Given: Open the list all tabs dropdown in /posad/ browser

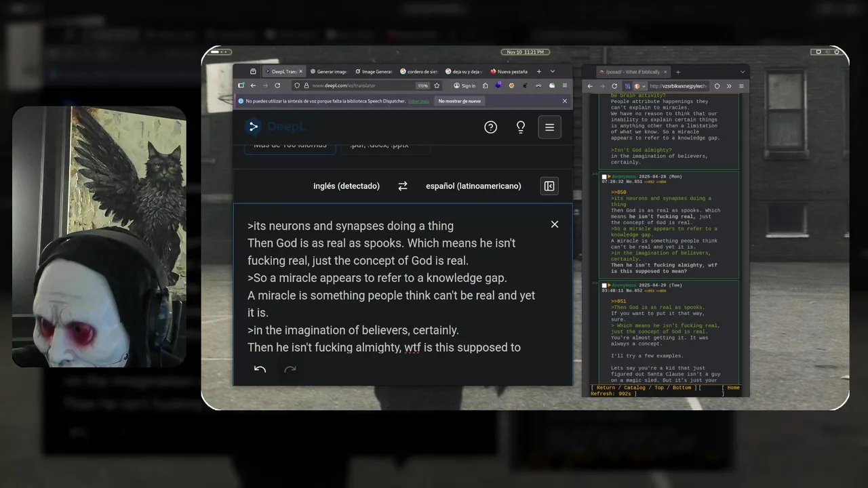Looking at the screenshot, I should tap(743, 72).
